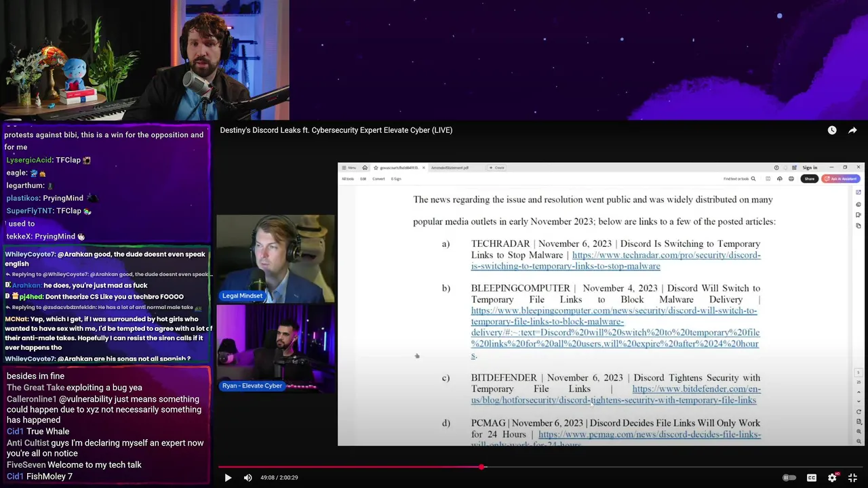Click LysergicAcid username in chat

29,160
